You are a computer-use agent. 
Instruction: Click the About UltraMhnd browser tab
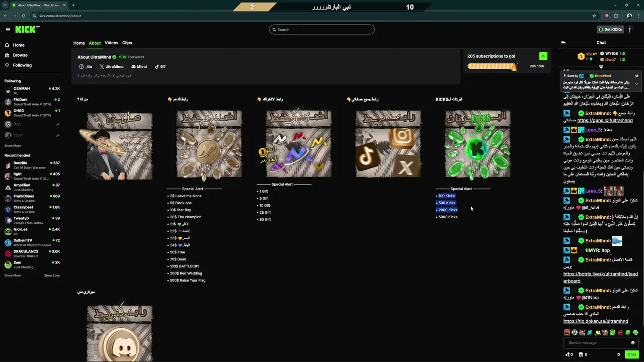(38, 5)
